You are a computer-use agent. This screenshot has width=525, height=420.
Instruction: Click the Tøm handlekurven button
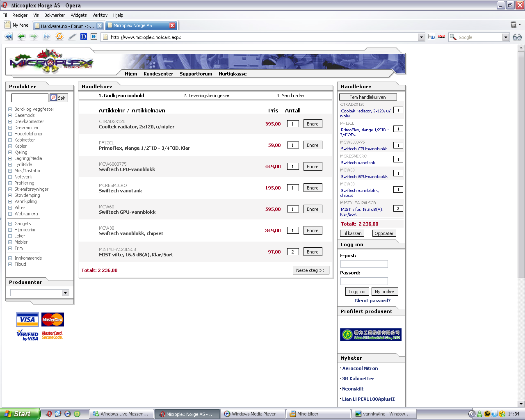point(368,97)
